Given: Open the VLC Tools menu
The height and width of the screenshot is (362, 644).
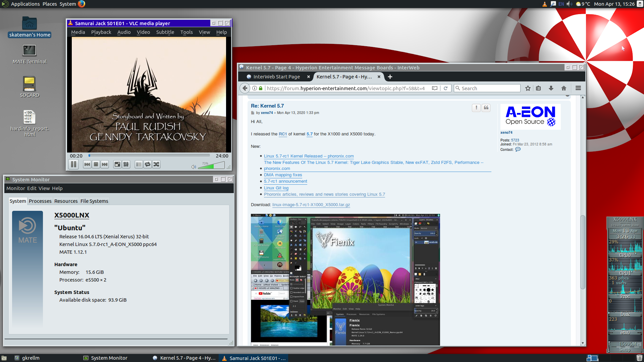Looking at the screenshot, I should [x=186, y=32].
